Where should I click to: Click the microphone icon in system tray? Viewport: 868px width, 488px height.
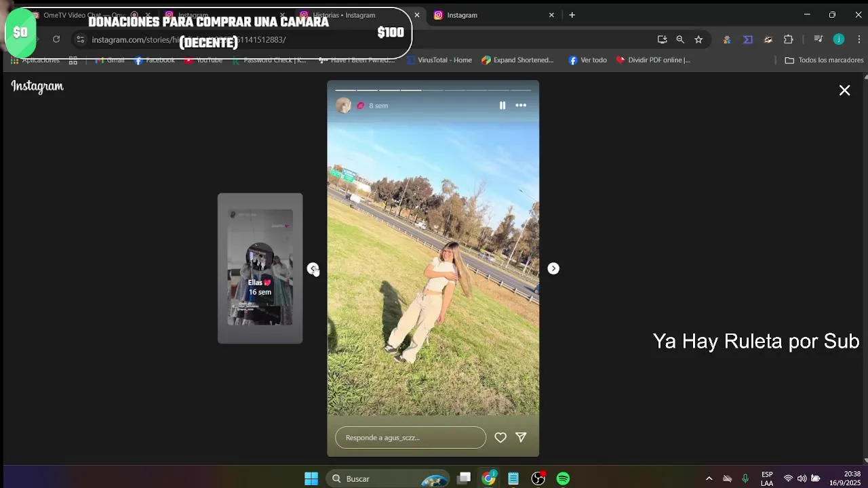745,479
